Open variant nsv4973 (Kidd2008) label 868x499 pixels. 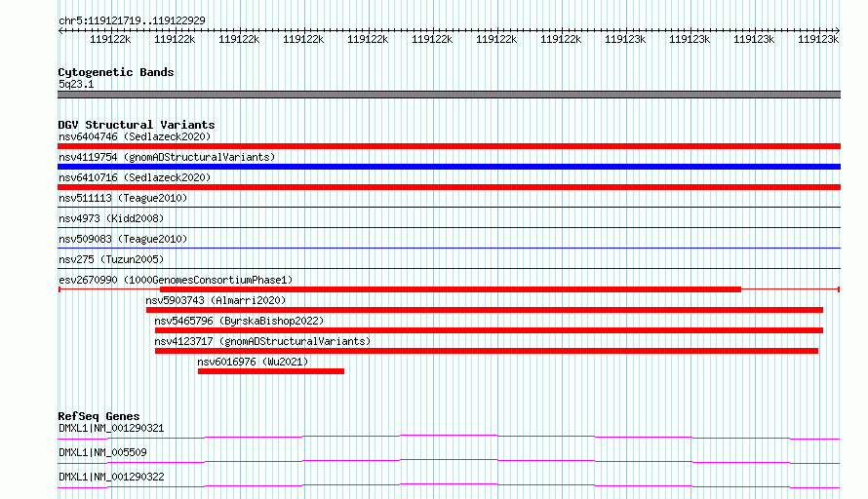(x=111, y=218)
